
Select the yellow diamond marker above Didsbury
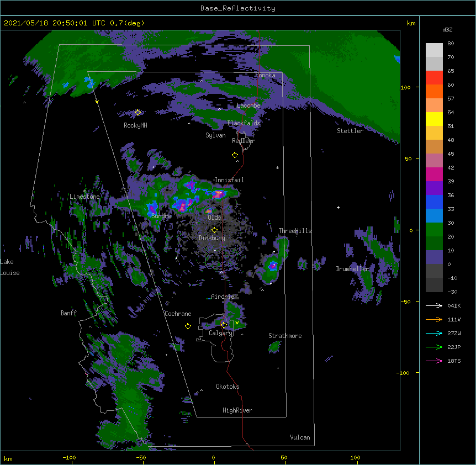click(x=214, y=230)
